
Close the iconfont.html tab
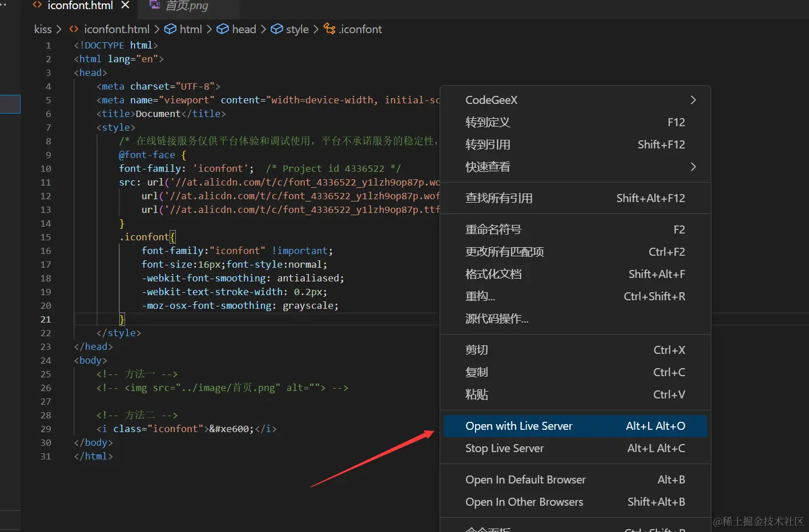[126, 5]
